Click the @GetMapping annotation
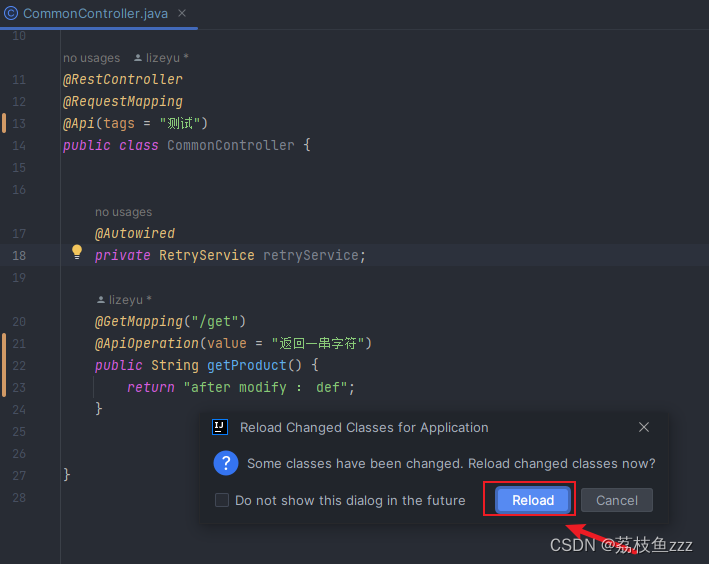This screenshot has height=564, width=709. (139, 321)
